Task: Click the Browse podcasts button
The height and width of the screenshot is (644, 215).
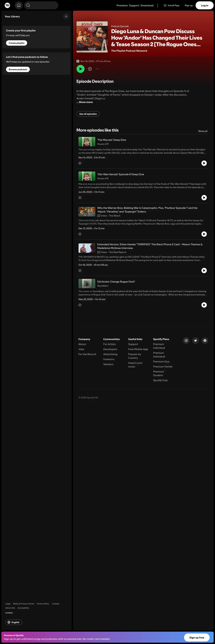Action: 18,69
